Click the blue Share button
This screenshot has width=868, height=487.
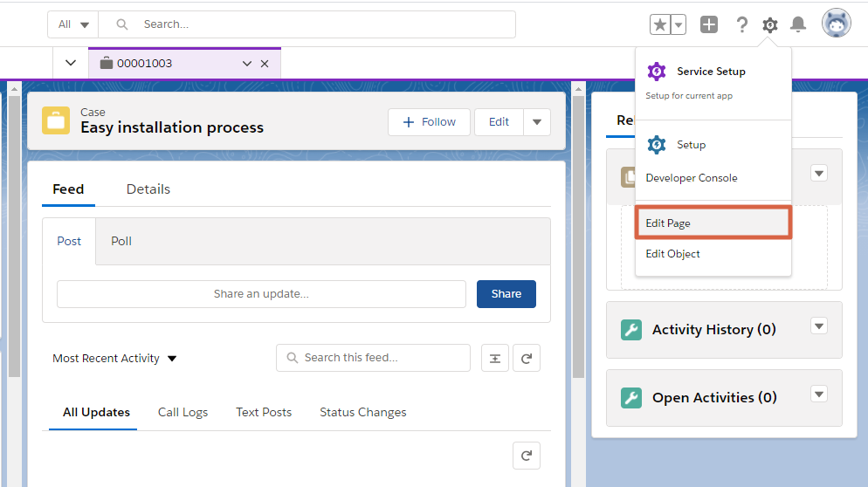pos(506,294)
